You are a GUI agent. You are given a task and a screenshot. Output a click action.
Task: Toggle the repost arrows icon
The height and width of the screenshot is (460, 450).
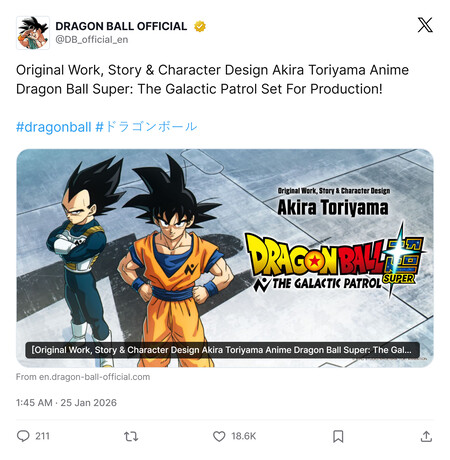[x=131, y=436]
